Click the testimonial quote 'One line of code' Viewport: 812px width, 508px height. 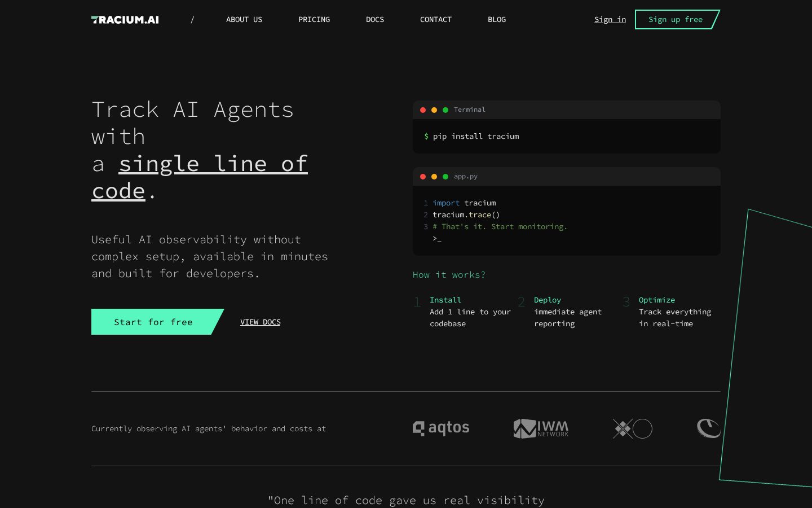[406, 500]
